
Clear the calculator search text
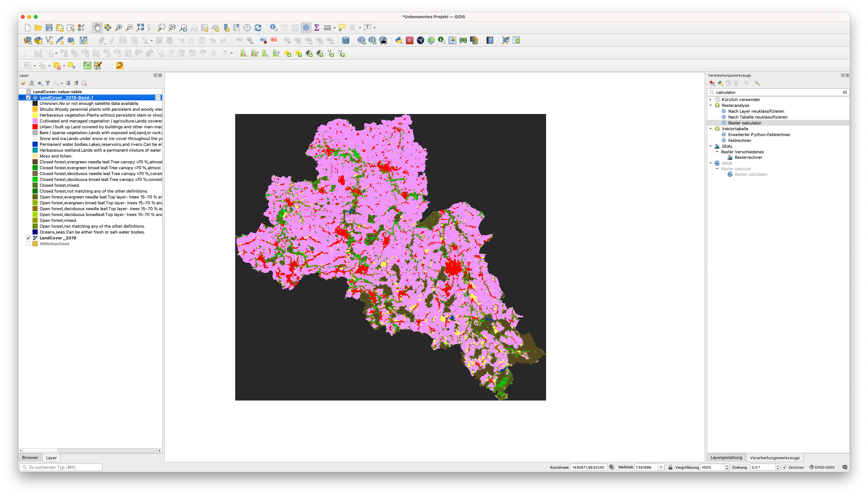[x=845, y=92]
